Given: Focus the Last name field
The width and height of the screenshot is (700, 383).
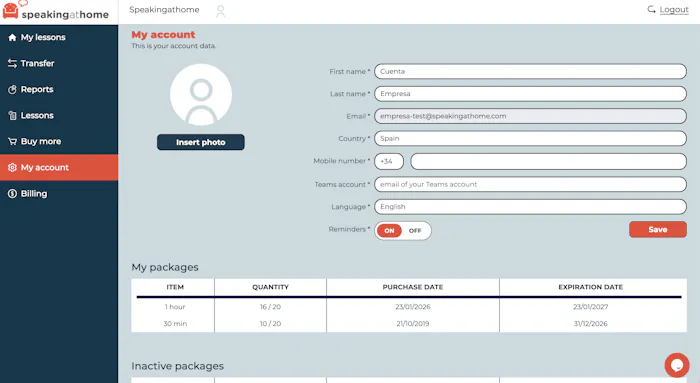Looking at the screenshot, I should coord(530,94).
